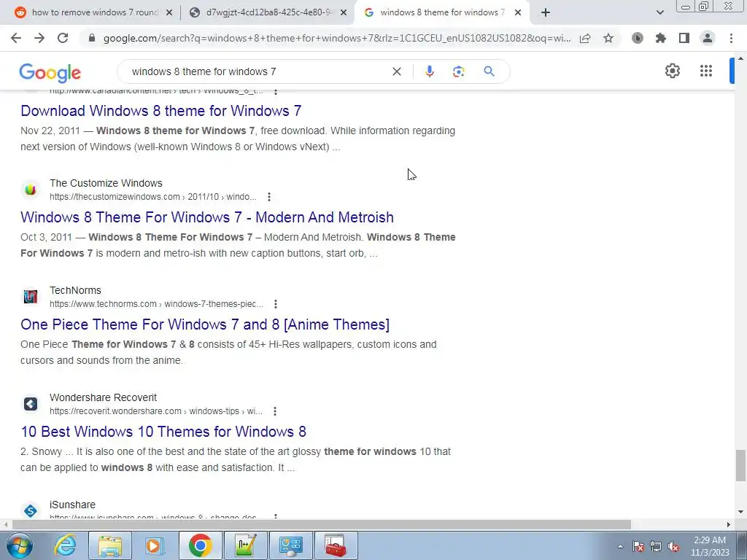Viewport: 747px width, 560px height.
Task: Click the muted volume tray icon
Action: pos(673,546)
